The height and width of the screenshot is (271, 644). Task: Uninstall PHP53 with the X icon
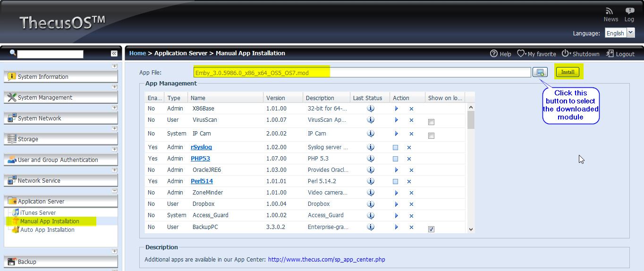(x=409, y=159)
